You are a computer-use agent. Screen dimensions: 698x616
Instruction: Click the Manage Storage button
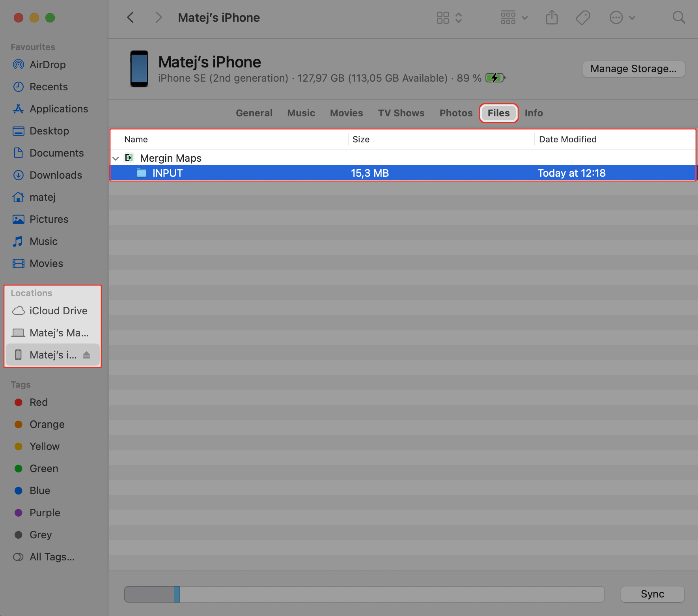(x=633, y=69)
